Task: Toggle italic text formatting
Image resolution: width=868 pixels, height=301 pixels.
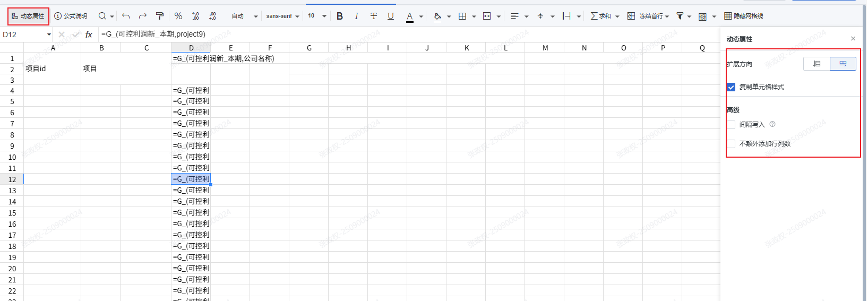Action: [356, 16]
